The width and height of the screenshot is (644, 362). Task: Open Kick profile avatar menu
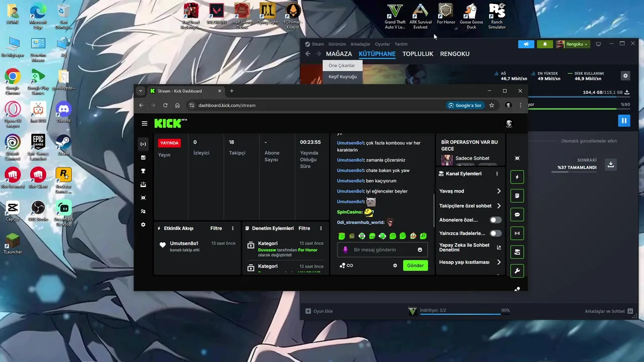[509, 124]
